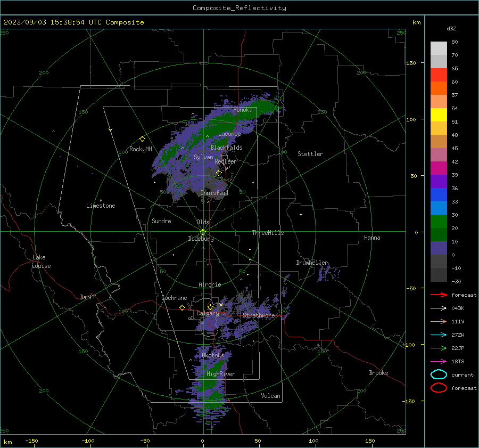Click the Didsbury town label
Viewport: 479px width, 448px height.
[x=201, y=239]
